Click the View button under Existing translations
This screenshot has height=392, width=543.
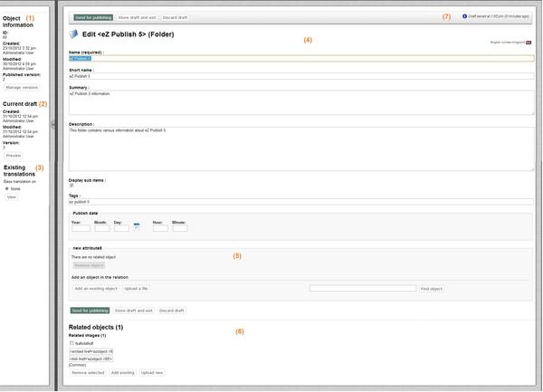pos(12,197)
